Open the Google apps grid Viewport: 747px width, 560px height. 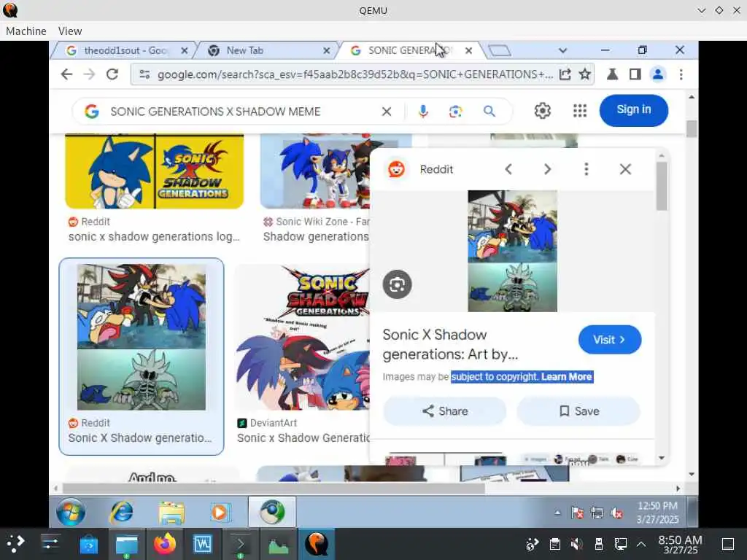point(580,111)
